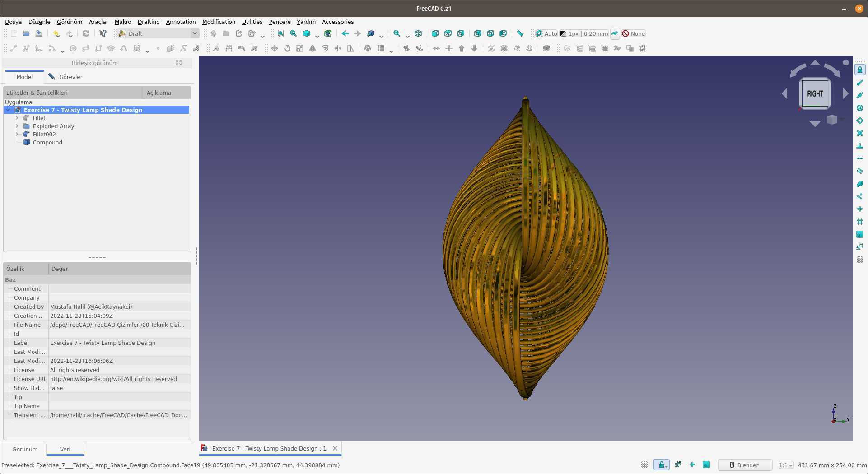Click the snap intersection X icon
The width and height of the screenshot is (868, 474).
click(x=860, y=133)
